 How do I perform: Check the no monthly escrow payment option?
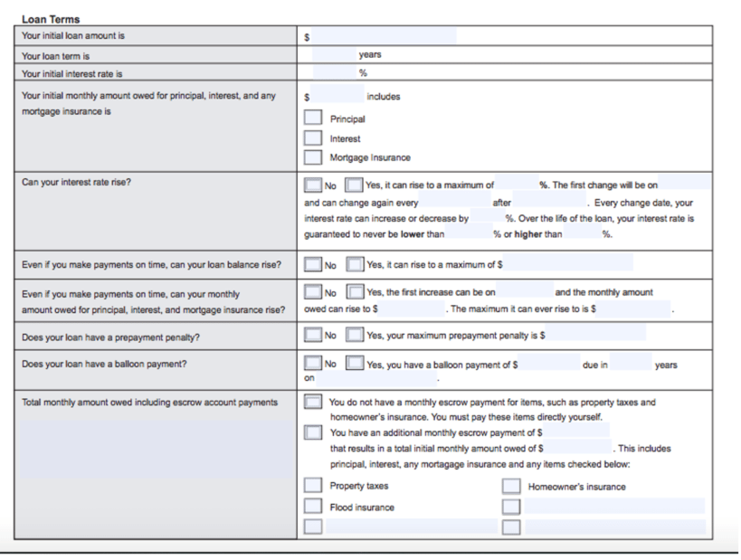coord(312,402)
